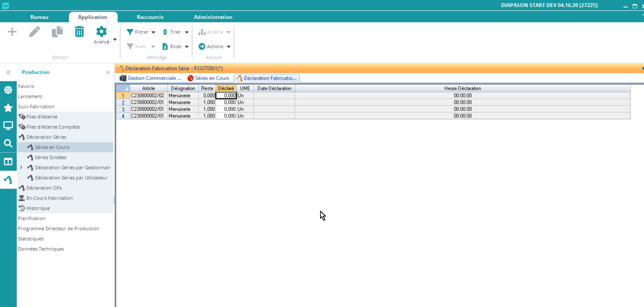
Task: Switch to the Séries en Cours tab
Action: click(x=208, y=78)
